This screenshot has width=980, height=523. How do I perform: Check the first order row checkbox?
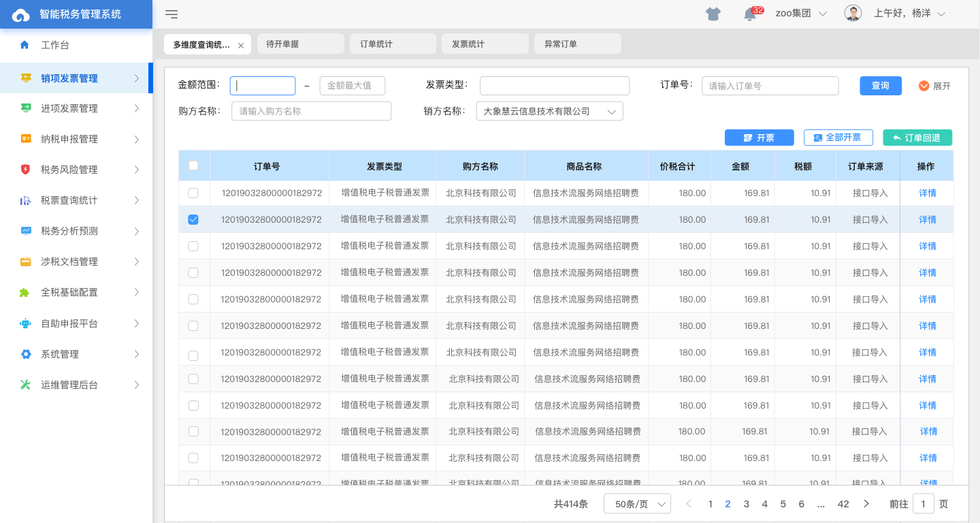click(194, 193)
